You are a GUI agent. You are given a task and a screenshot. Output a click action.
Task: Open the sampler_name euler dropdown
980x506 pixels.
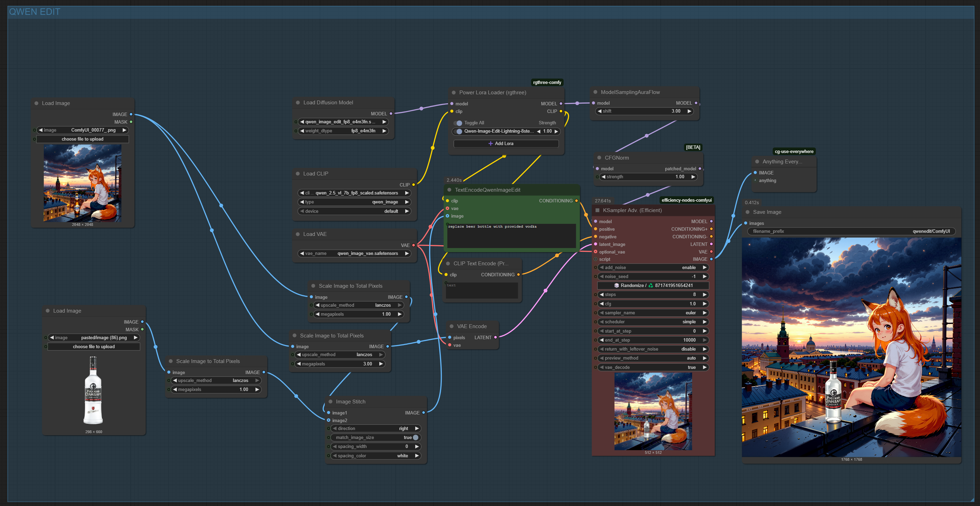pyautogui.click(x=653, y=313)
